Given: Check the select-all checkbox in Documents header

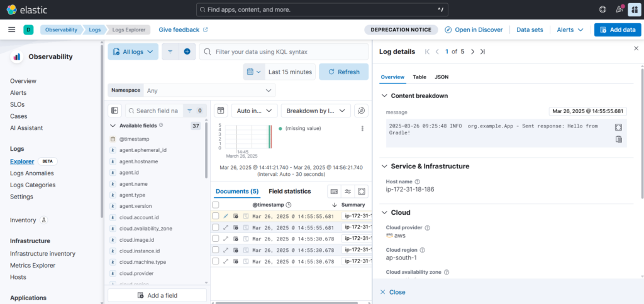Looking at the screenshot, I should click(x=216, y=204).
